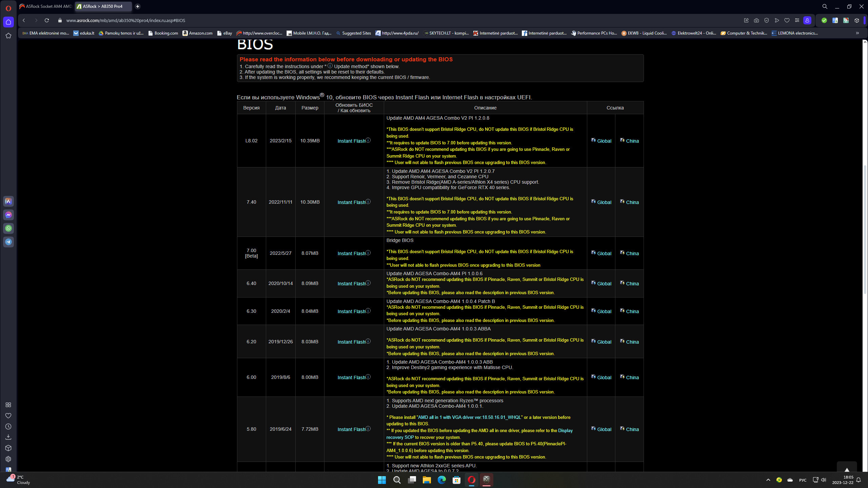
Task: Open the Messenger sidebar icon
Action: [8, 215]
